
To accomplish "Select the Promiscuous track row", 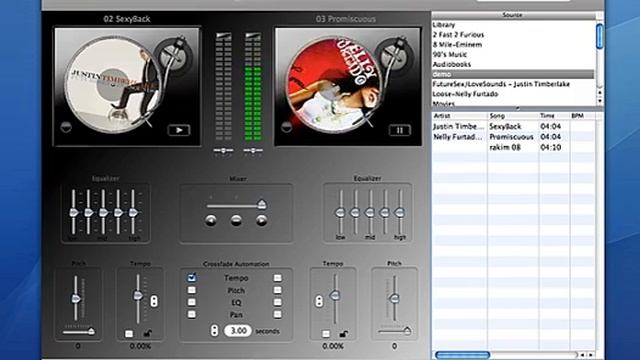I will [513, 137].
